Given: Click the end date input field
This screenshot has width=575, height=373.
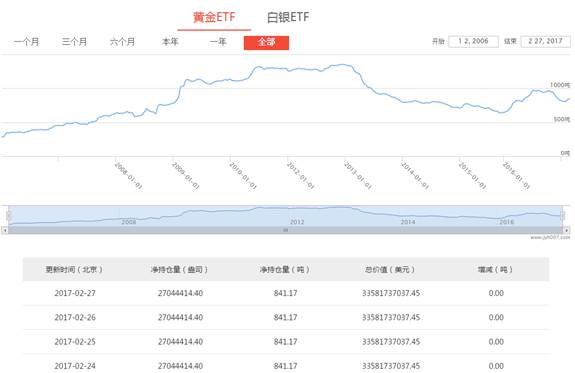Looking at the screenshot, I should [545, 41].
